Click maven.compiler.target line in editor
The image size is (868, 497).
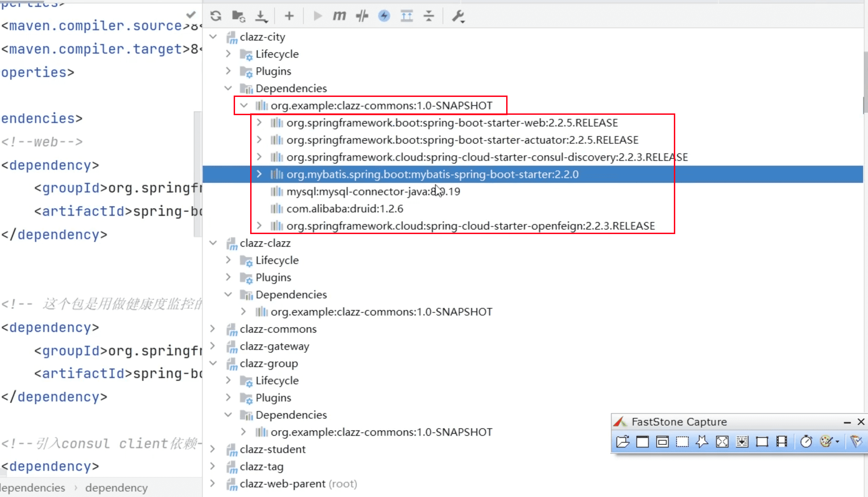click(101, 49)
